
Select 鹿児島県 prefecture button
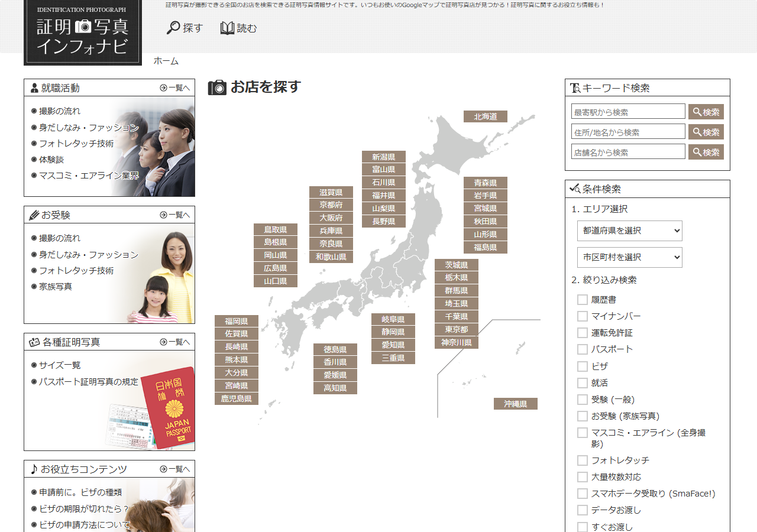pyautogui.click(x=237, y=398)
